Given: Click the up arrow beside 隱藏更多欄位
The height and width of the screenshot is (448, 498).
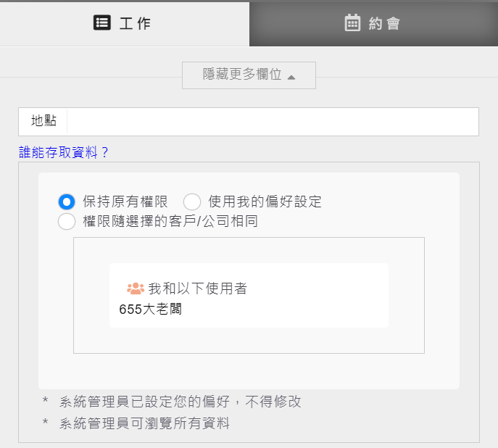Looking at the screenshot, I should pyautogui.click(x=291, y=77).
